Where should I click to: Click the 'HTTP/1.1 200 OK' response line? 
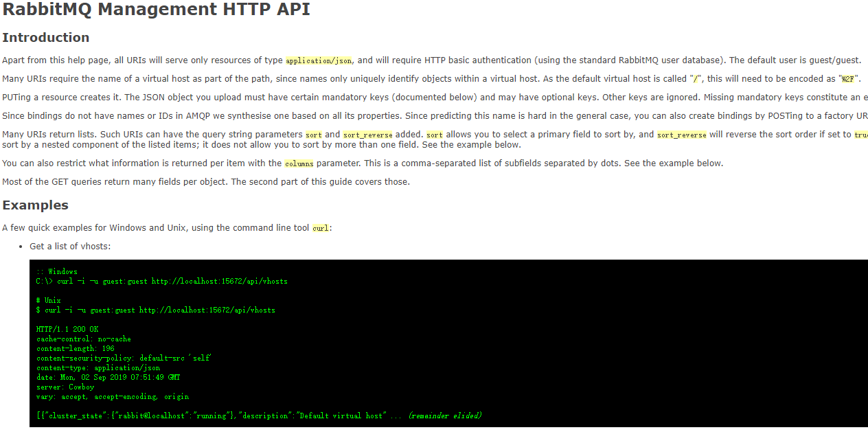67,330
